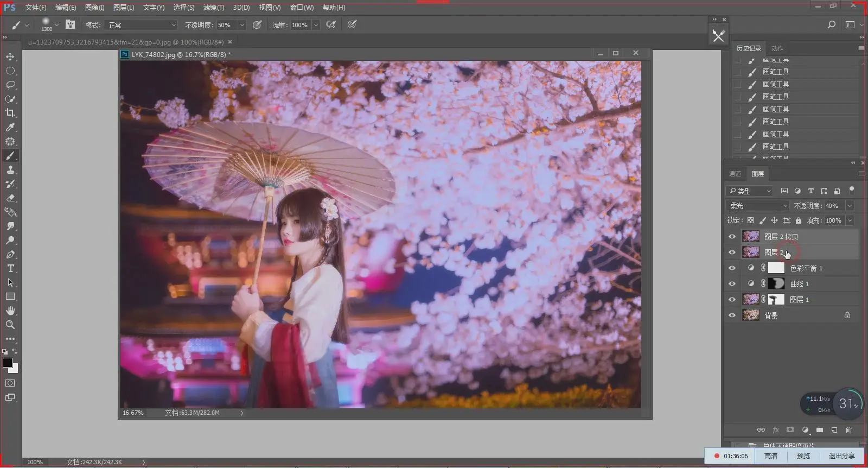Screen dimensions: 868x468
Task: Select the Zoom tool
Action: tap(10, 325)
